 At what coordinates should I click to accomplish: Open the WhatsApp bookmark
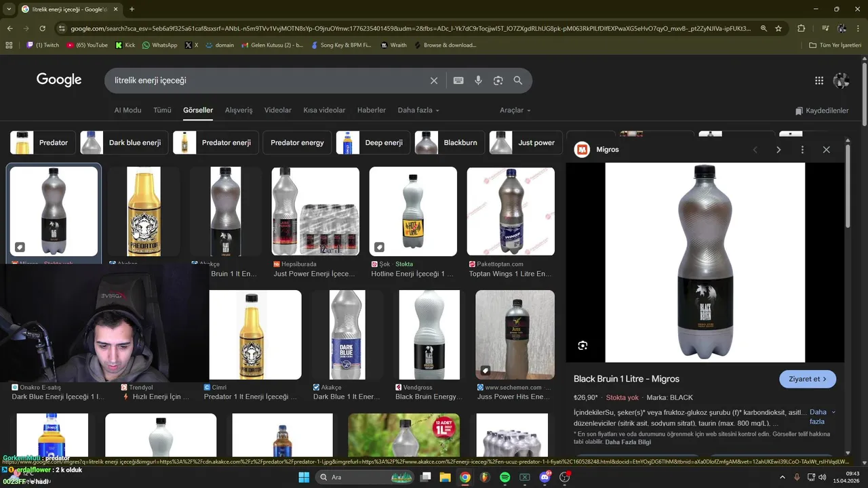(x=159, y=45)
